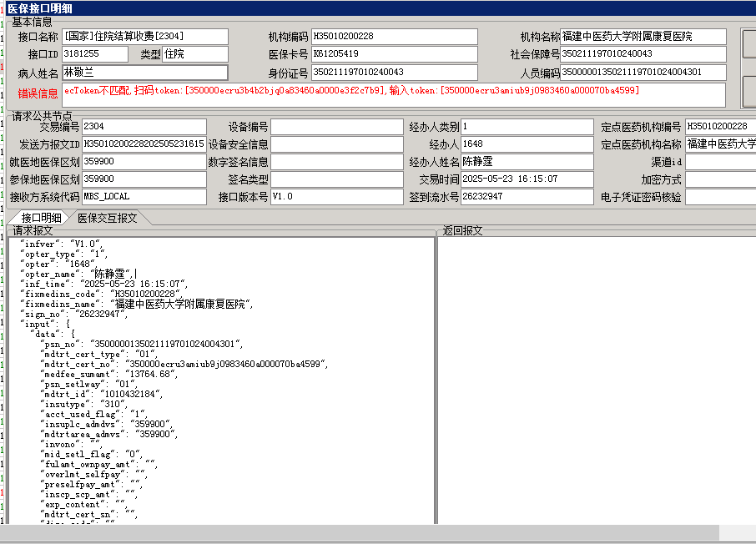Click the "sign_no": "26232947" line

(74, 314)
